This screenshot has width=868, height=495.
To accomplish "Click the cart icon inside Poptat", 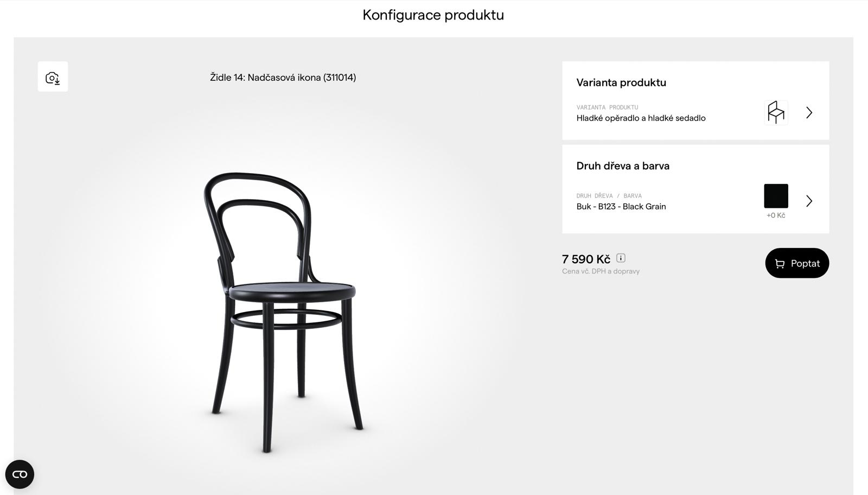I will [x=780, y=263].
